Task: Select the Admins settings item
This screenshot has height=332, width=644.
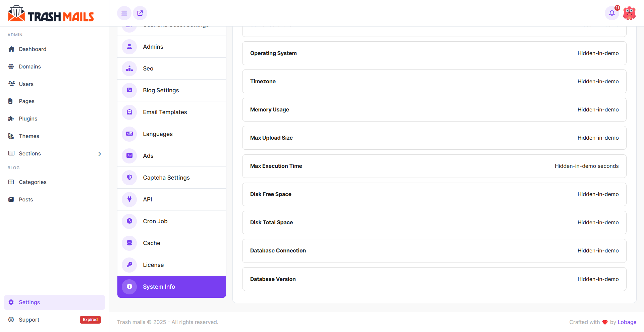Action: (x=153, y=46)
